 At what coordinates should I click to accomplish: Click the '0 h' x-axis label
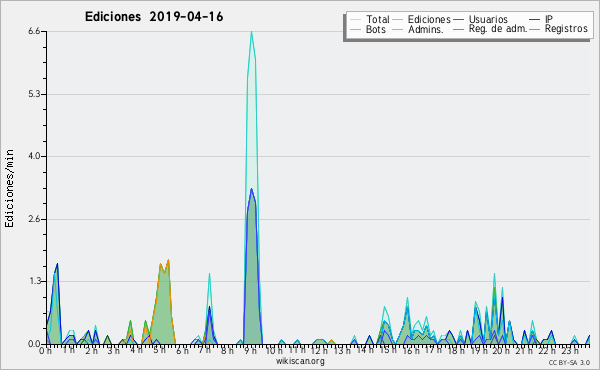click(x=46, y=350)
